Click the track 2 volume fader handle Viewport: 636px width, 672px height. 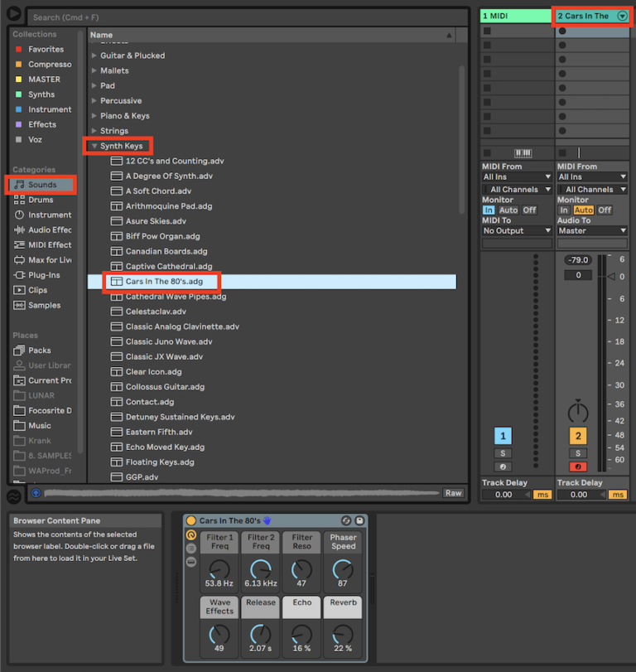coord(612,277)
